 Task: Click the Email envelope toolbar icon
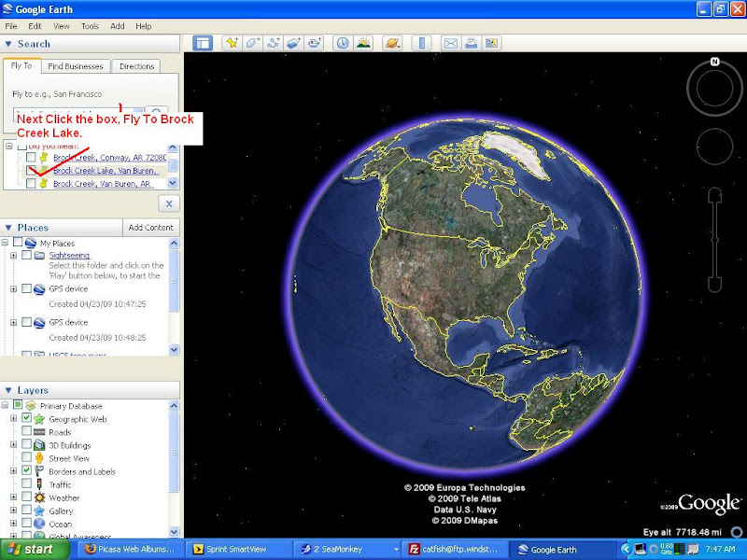450,43
